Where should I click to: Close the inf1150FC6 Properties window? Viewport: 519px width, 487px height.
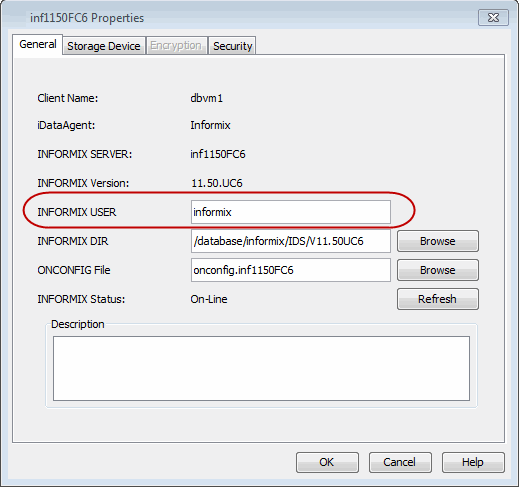click(493, 18)
